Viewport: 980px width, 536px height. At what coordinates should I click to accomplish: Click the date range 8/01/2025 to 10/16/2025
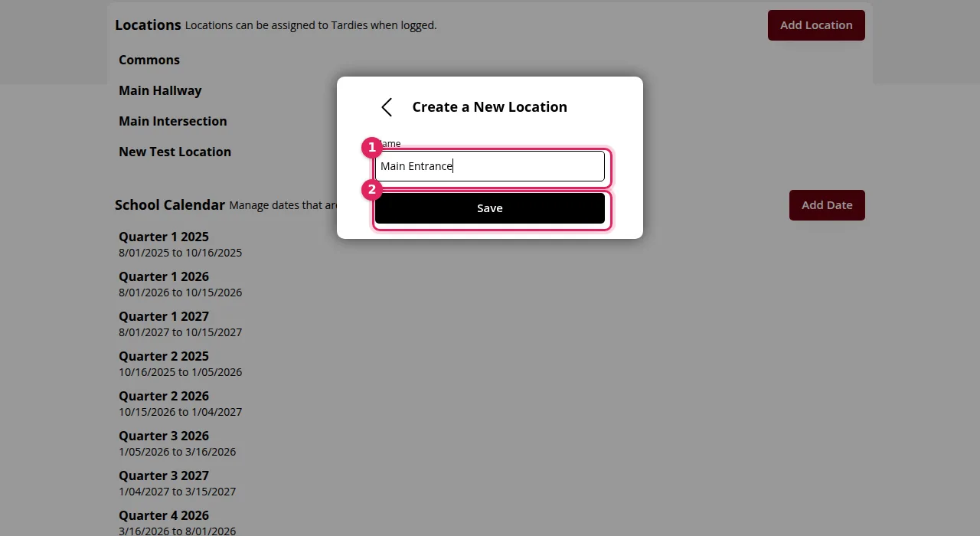pos(180,253)
